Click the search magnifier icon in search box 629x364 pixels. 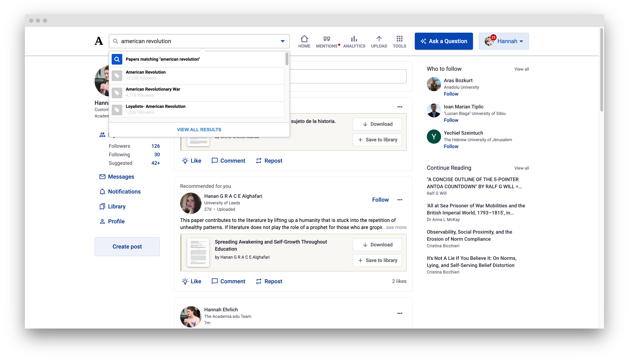coord(115,41)
